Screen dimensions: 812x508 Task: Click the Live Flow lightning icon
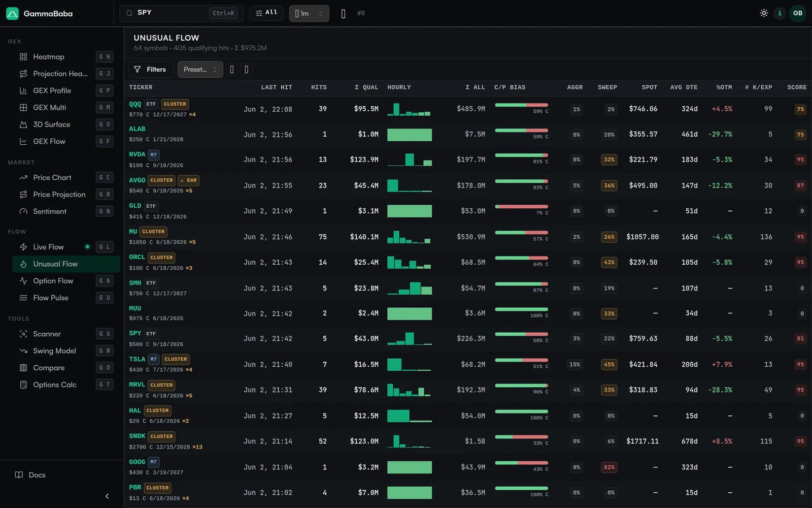point(23,247)
